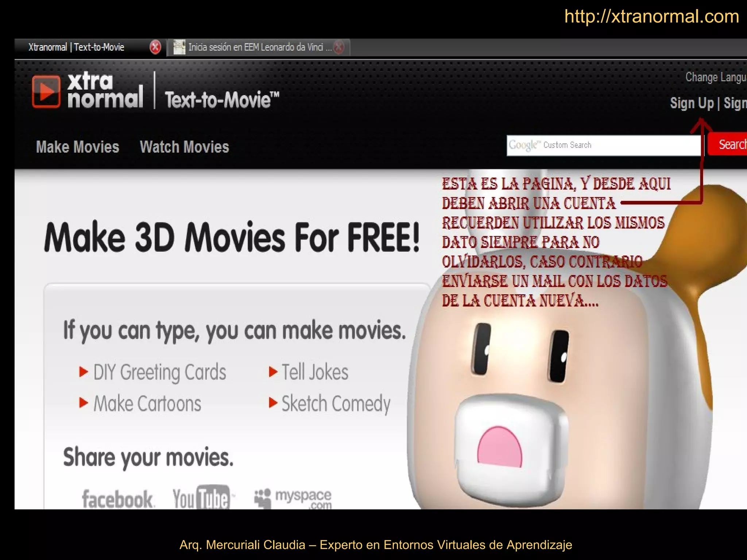This screenshot has width=747, height=560.
Task: Click the Sign Up link
Action: (x=692, y=103)
